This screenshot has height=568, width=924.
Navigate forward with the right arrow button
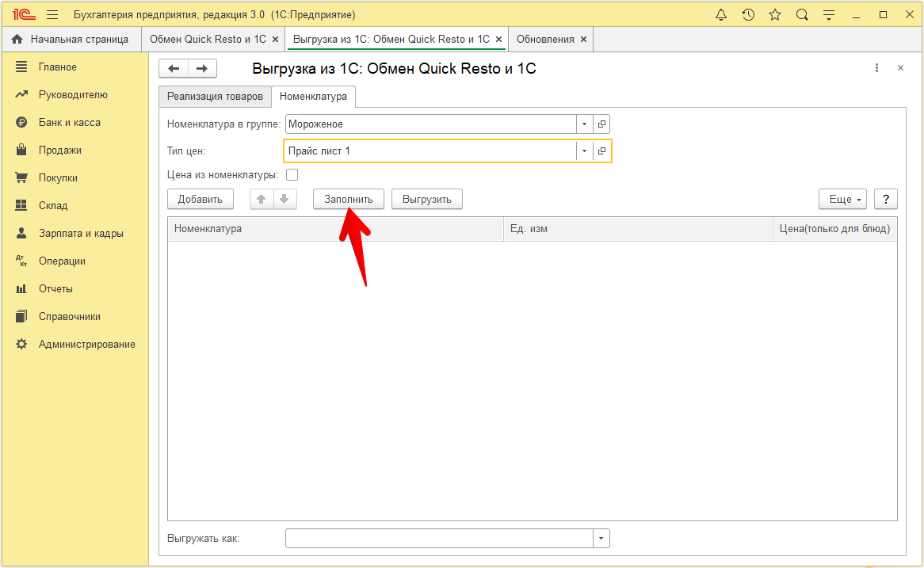coord(202,68)
